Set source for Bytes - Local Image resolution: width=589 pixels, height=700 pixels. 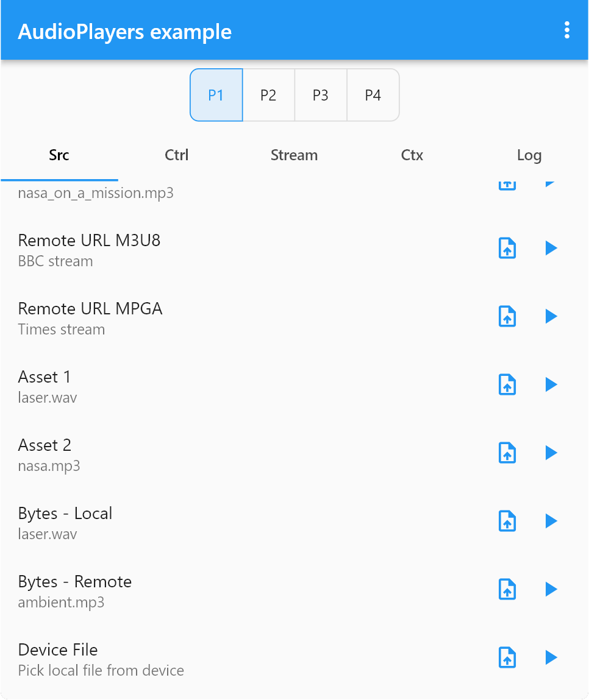[507, 521]
